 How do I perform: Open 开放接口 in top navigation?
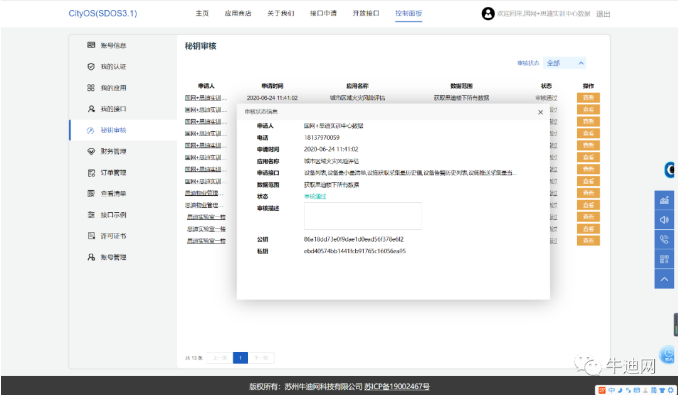click(x=366, y=13)
